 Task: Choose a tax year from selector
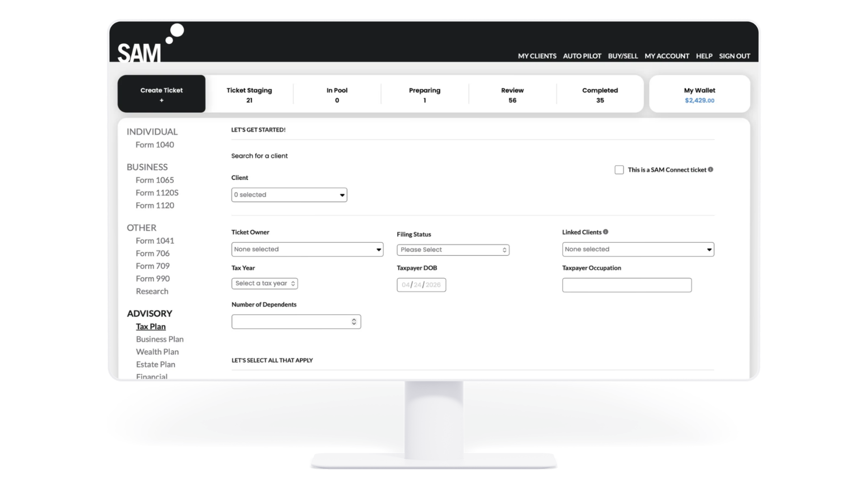pos(264,283)
